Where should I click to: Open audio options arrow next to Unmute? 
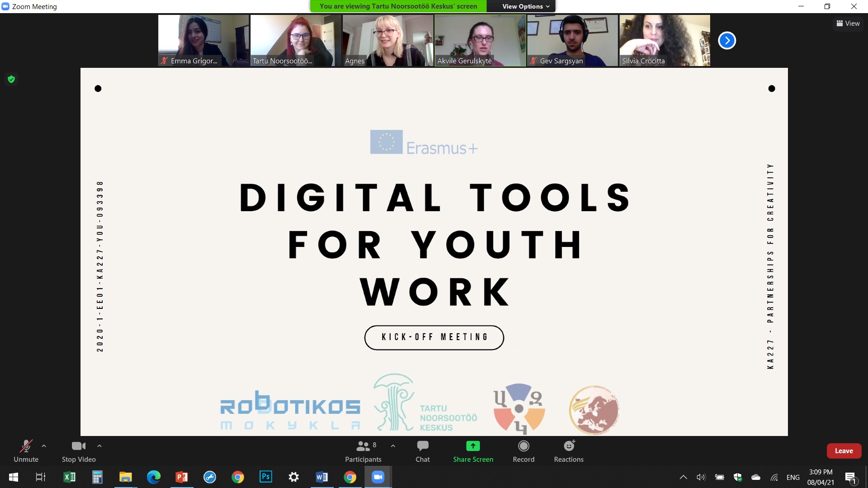(x=44, y=446)
